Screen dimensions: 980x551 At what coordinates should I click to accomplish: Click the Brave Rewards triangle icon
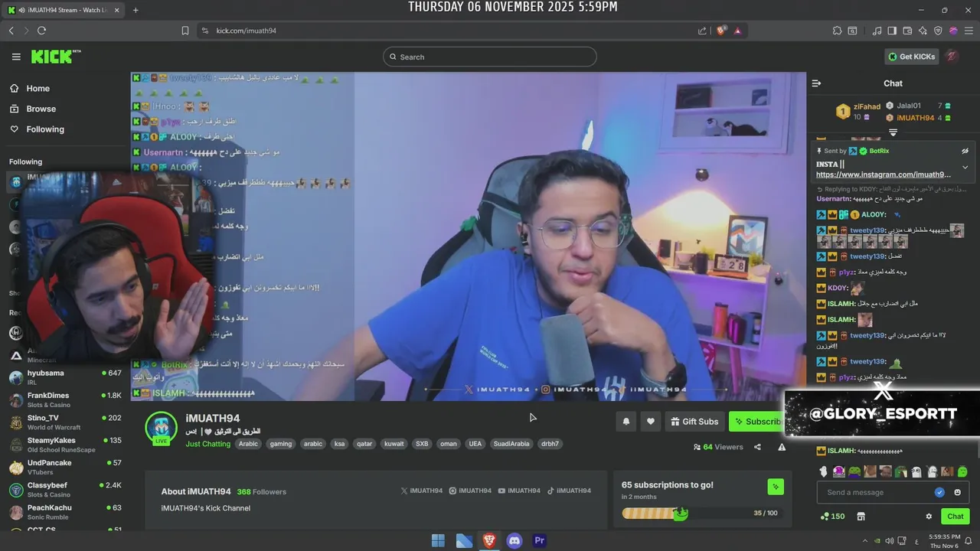737,31
